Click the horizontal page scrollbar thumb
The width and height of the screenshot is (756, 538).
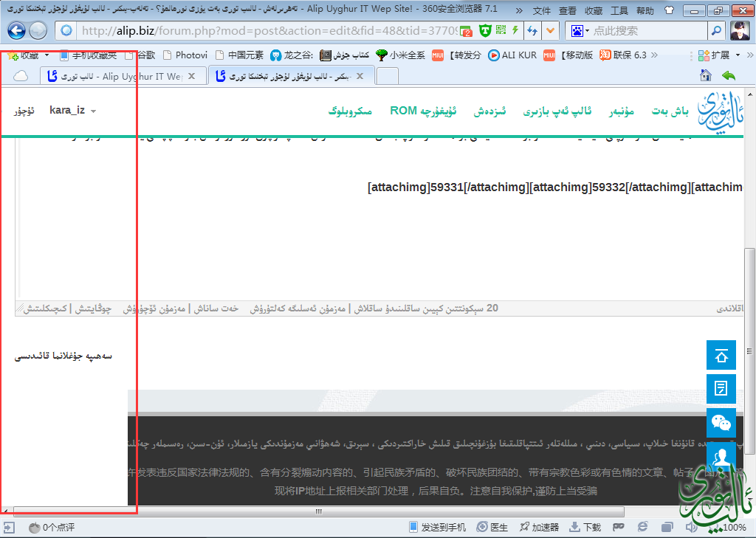(x=319, y=511)
